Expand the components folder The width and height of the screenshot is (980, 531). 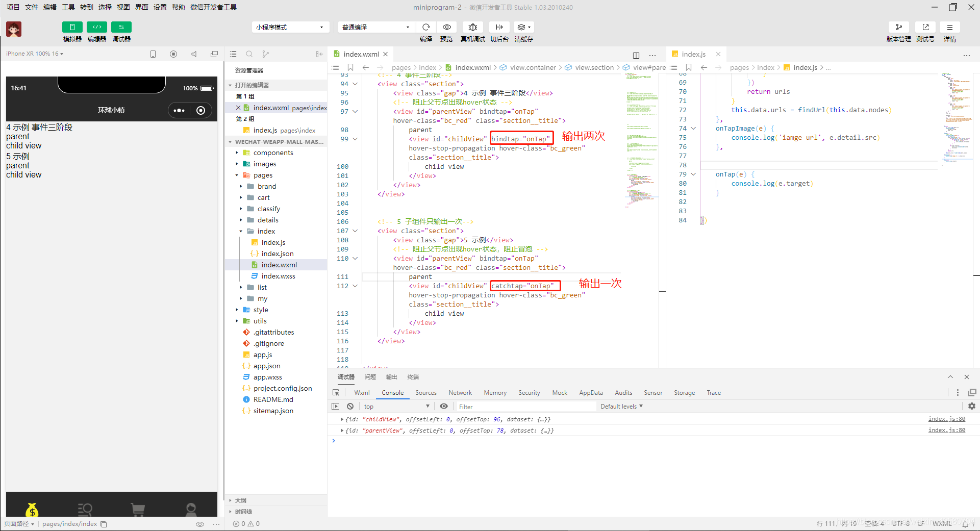pos(237,153)
